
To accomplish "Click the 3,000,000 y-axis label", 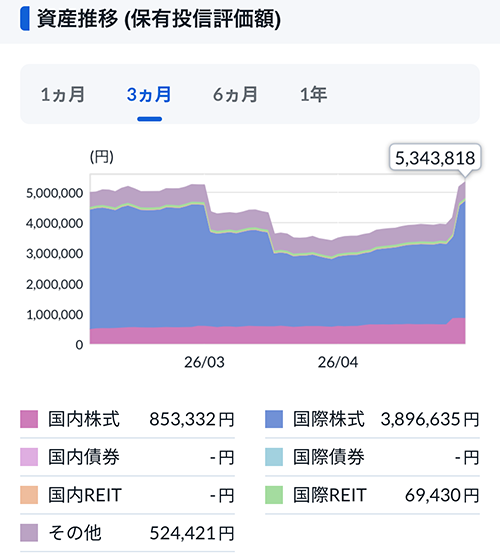I will pos(55,254).
